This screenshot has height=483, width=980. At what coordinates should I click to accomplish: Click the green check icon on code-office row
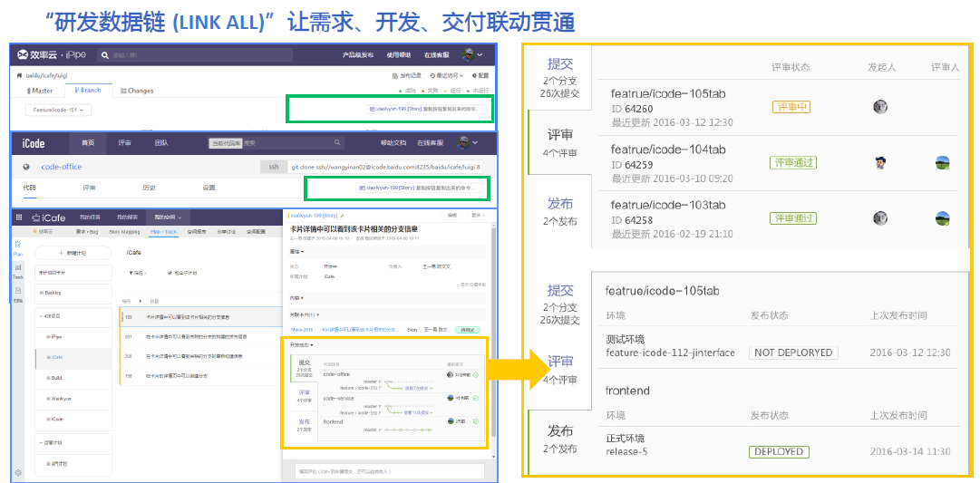point(476,374)
